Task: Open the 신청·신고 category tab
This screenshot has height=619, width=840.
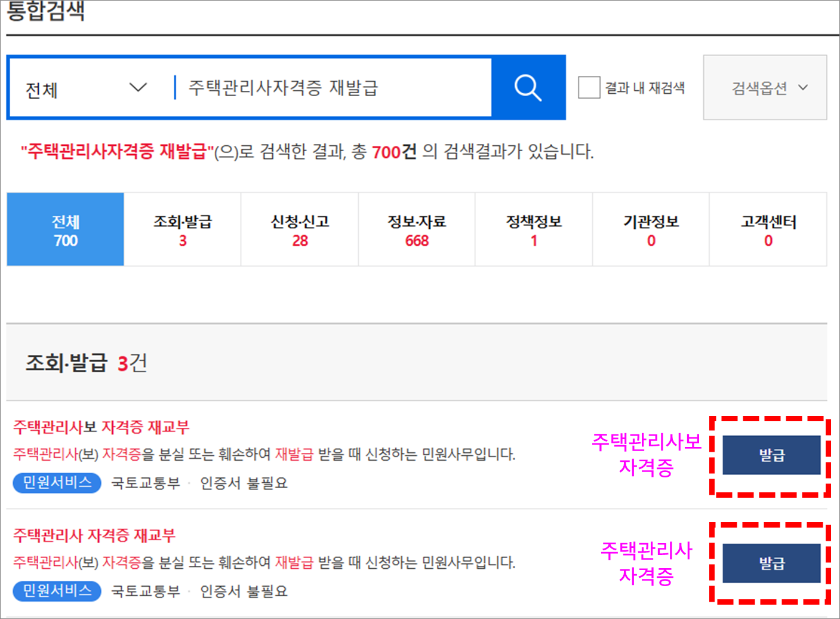Action: pos(299,229)
